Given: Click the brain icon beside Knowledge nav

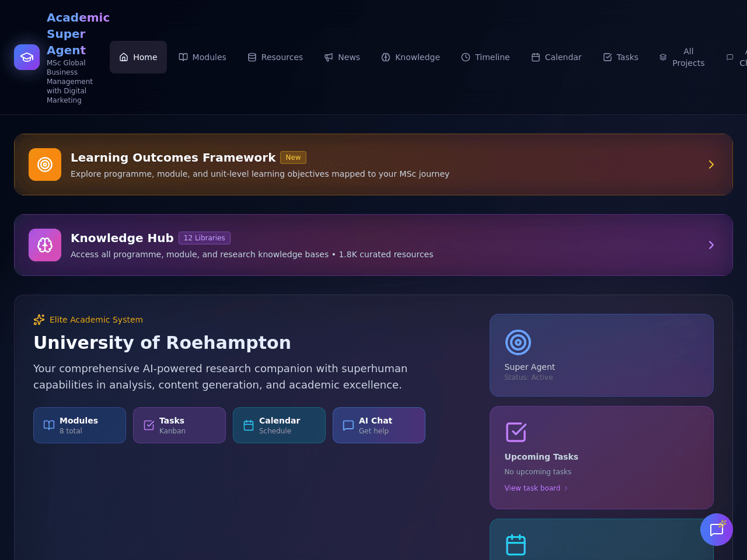Looking at the screenshot, I should click(x=386, y=57).
